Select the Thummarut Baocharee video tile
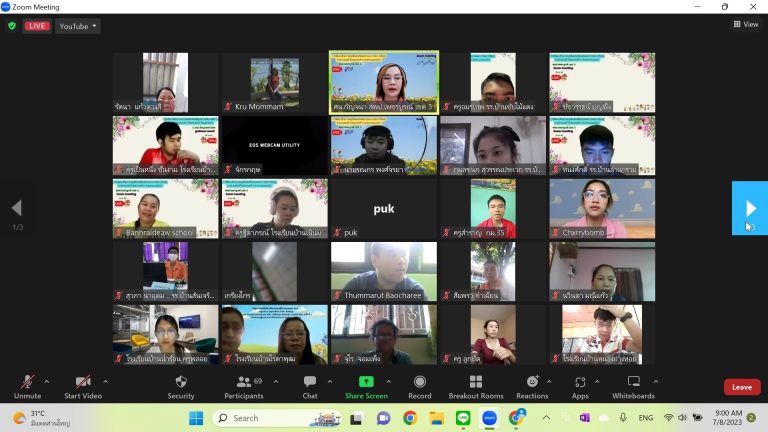 384,270
